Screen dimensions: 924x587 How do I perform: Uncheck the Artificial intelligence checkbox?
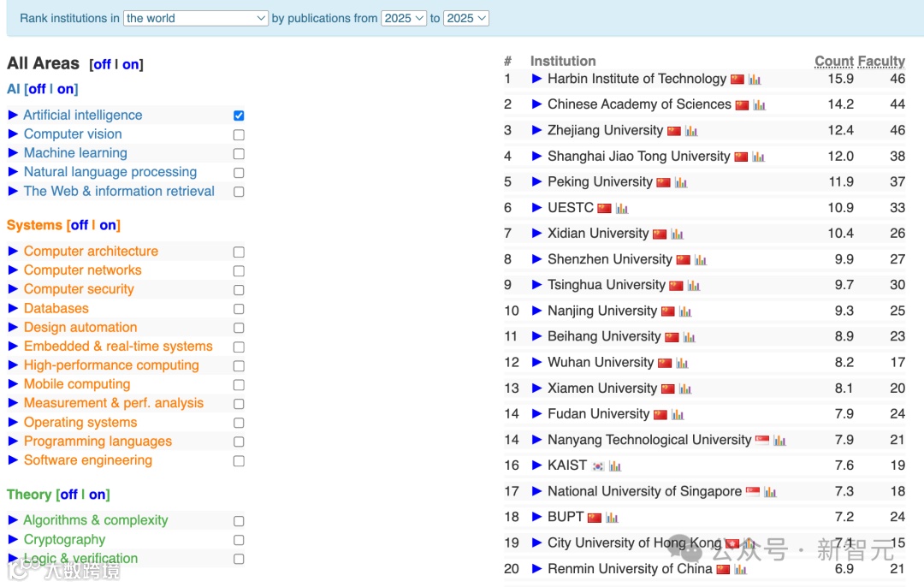(x=239, y=116)
